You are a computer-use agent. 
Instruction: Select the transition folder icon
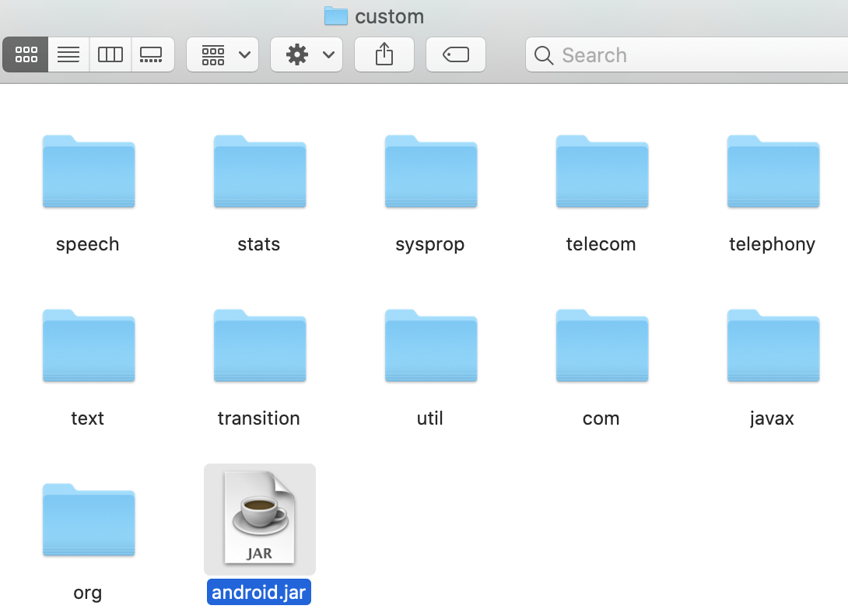click(x=260, y=345)
